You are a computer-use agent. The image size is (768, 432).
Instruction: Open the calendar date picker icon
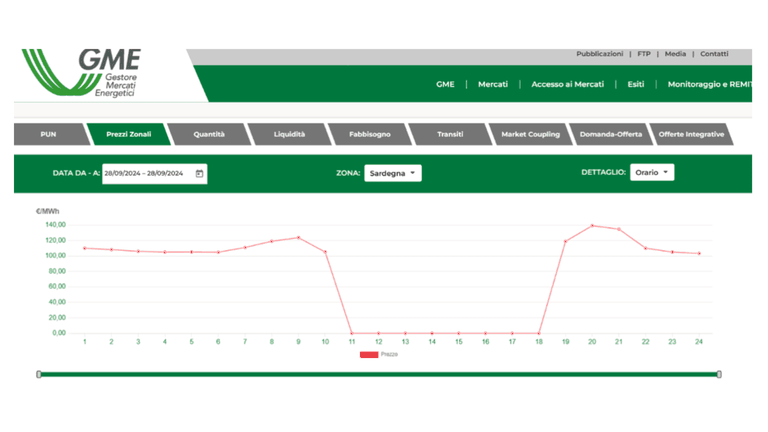pyautogui.click(x=200, y=173)
